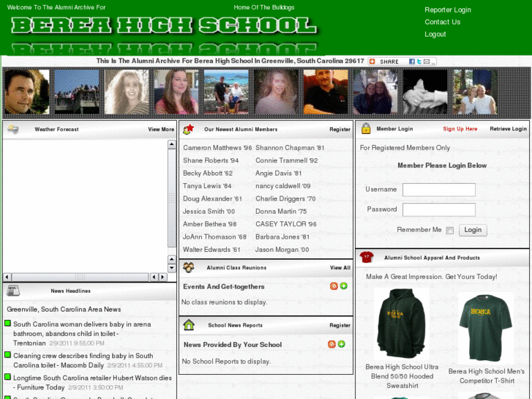Screen dimensions: 532x399
Task: Click View All in Alumni Class Reunions
Action: tap(340, 267)
